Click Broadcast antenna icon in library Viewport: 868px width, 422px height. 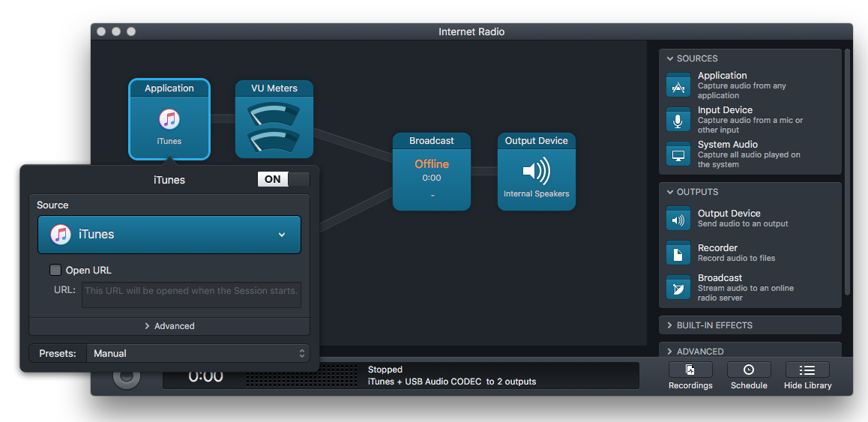[x=678, y=287]
